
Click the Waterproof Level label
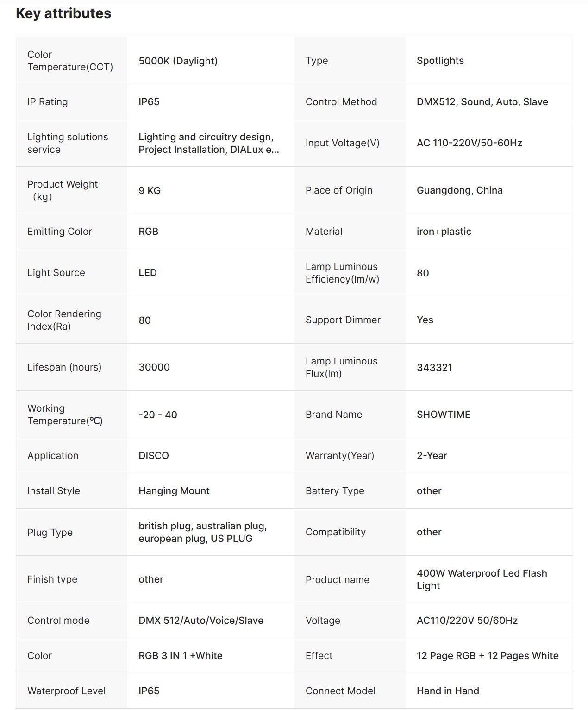pos(66,691)
